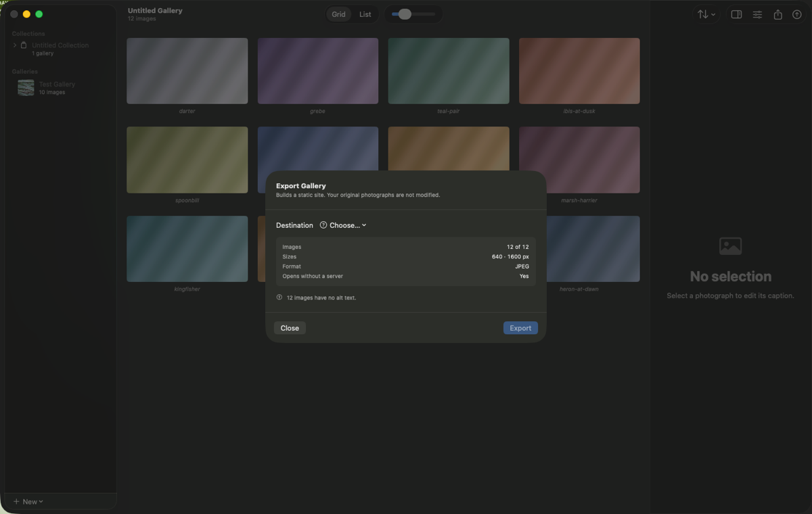Select the heron-at-dawn photo thumbnail

[x=593, y=249]
